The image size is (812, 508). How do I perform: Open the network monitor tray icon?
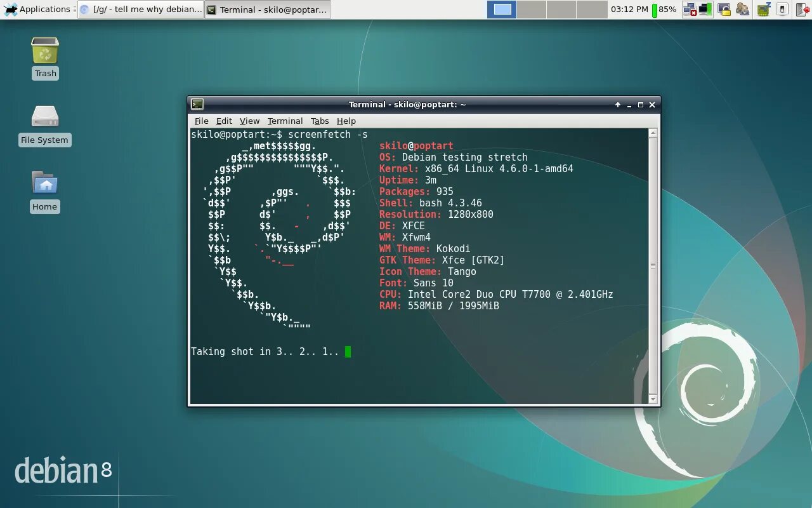[705, 10]
